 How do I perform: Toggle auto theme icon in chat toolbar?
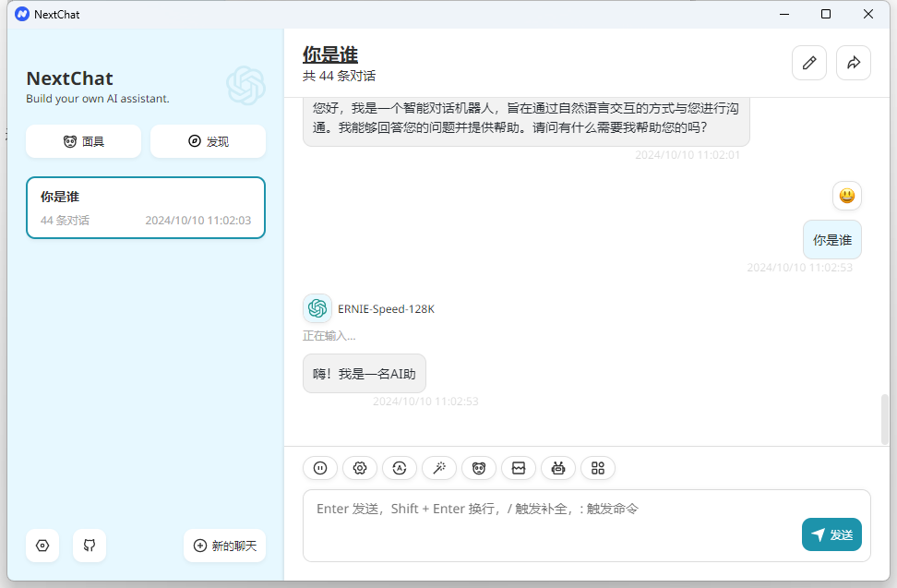400,468
